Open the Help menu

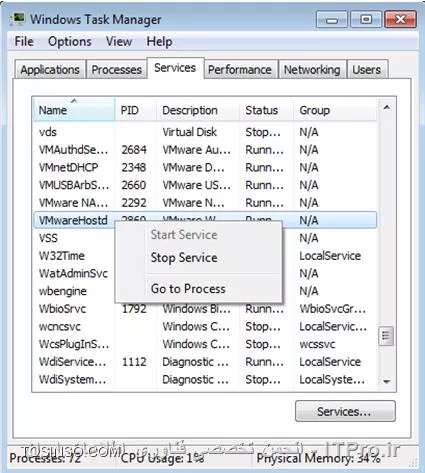[159, 42]
